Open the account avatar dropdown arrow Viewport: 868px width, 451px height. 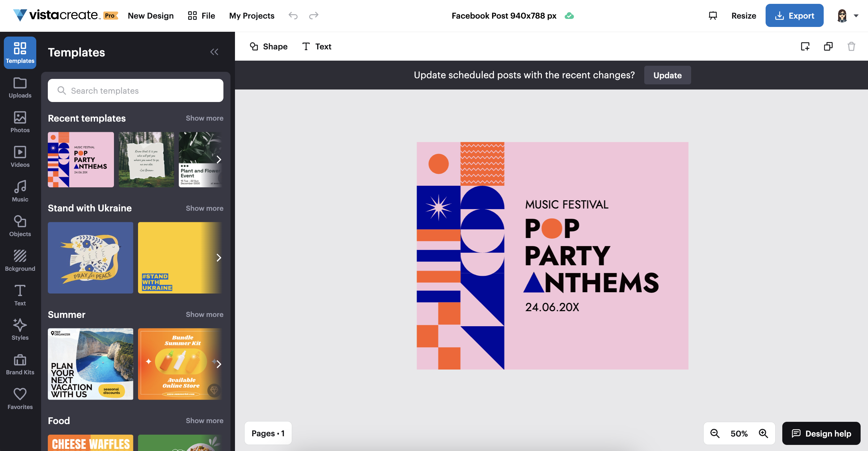(x=856, y=15)
